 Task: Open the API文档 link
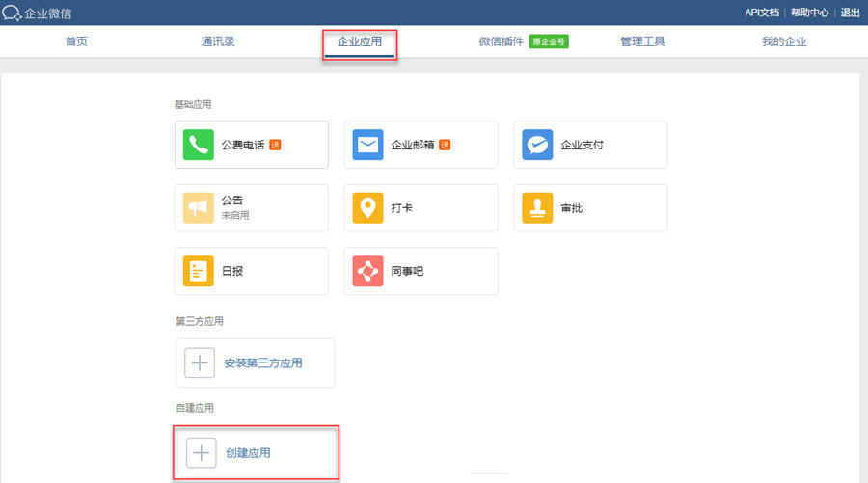point(762,13)
